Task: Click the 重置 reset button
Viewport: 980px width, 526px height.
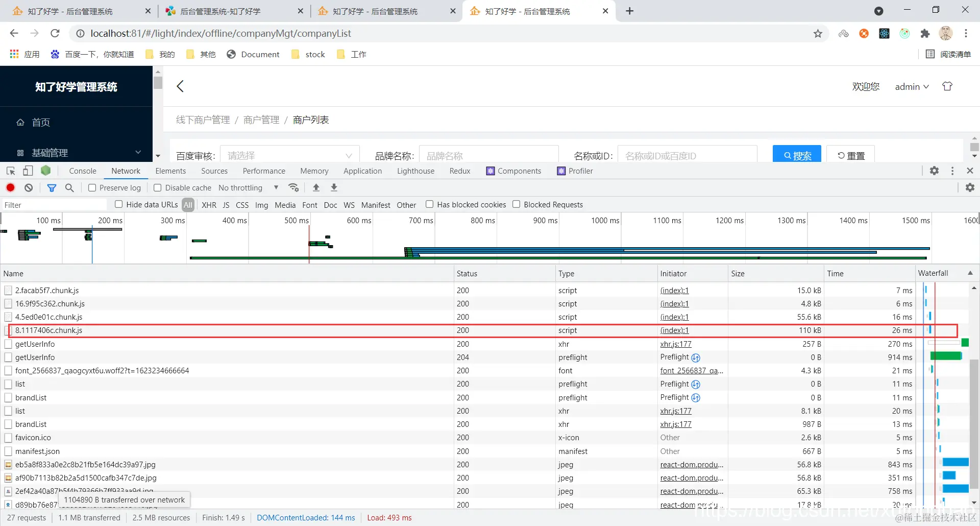Action: (850, 154)
